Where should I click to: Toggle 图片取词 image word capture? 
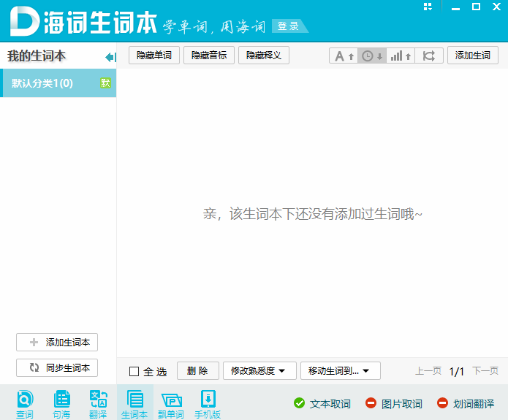pyautogui.click(x=394, y=403)
